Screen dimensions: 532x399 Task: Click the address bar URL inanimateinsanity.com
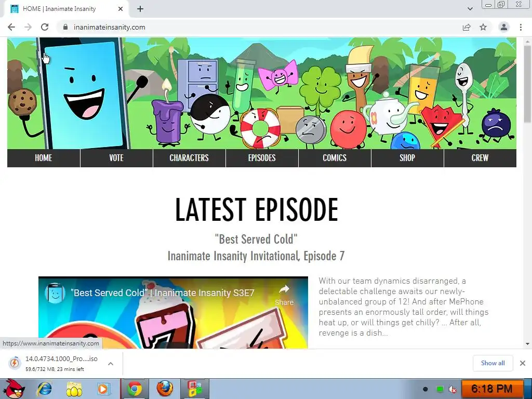pos(109,27)
